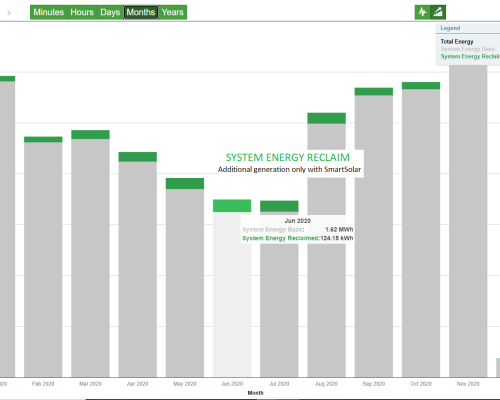Select the Jul 2020 green reclaimed segment
The image size is (500, 400).
tap(279, 206)
